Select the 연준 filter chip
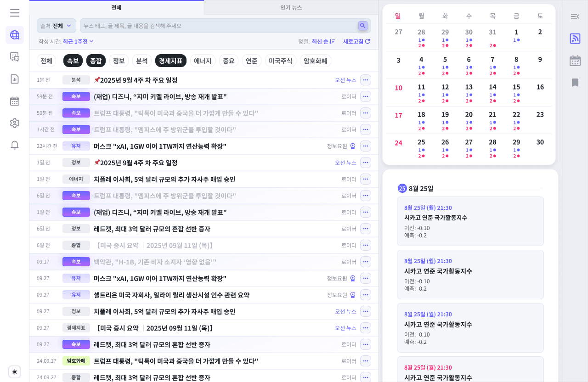Screen dimensions: 588x382 pos(252,61)
